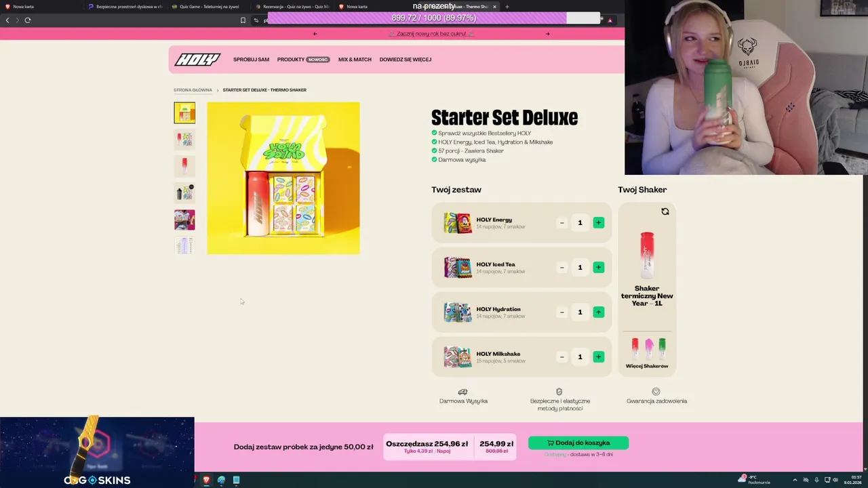Switch to the Quiz Game Teleturniej tab
Viewport: 868px width, 488px height.
tap(209, 7)
